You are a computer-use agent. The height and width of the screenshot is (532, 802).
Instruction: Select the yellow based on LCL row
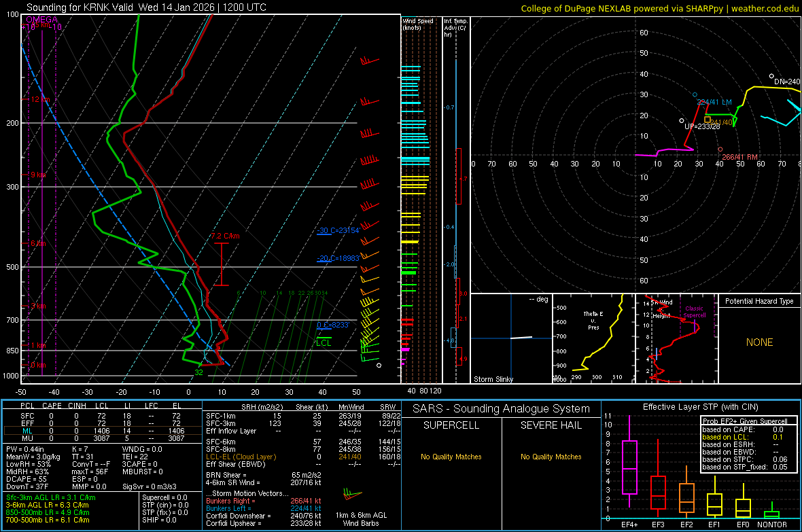tap(742, 437)
